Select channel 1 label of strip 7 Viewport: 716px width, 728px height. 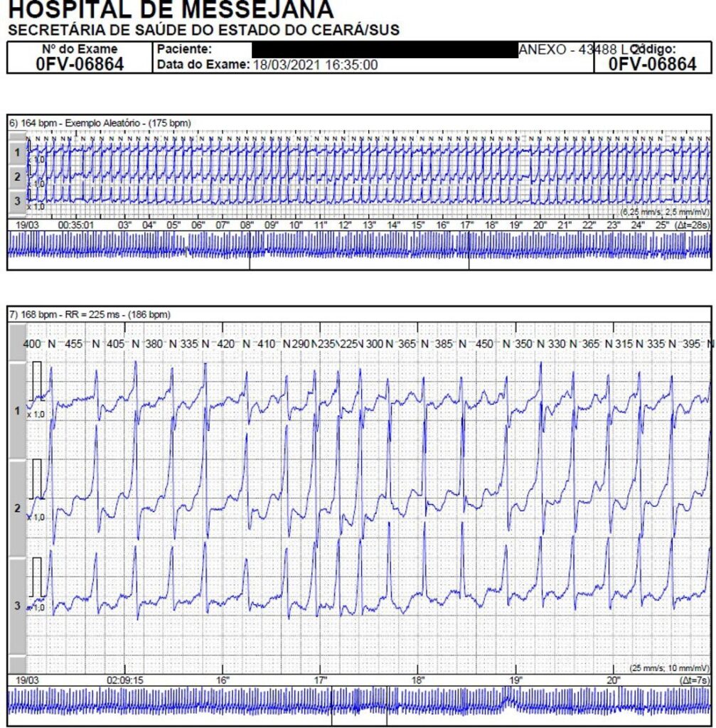[17, 411]
